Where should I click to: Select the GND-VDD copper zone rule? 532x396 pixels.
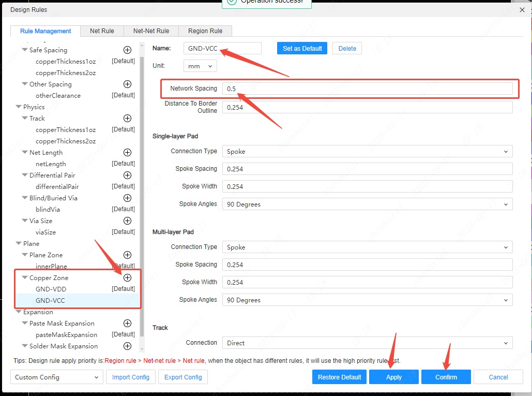pos(51,289)
